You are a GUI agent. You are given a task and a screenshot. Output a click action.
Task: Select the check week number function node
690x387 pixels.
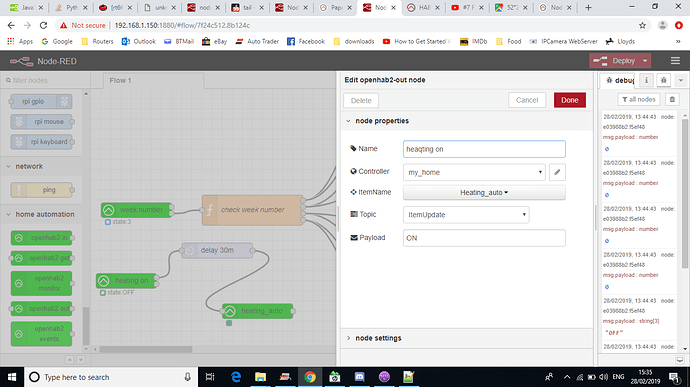click(253, 210)
